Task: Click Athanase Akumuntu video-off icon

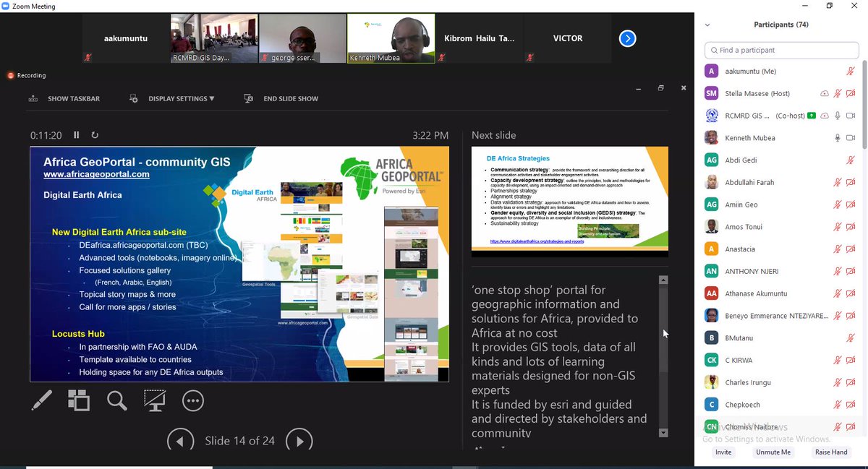Action: pos(851,293)
